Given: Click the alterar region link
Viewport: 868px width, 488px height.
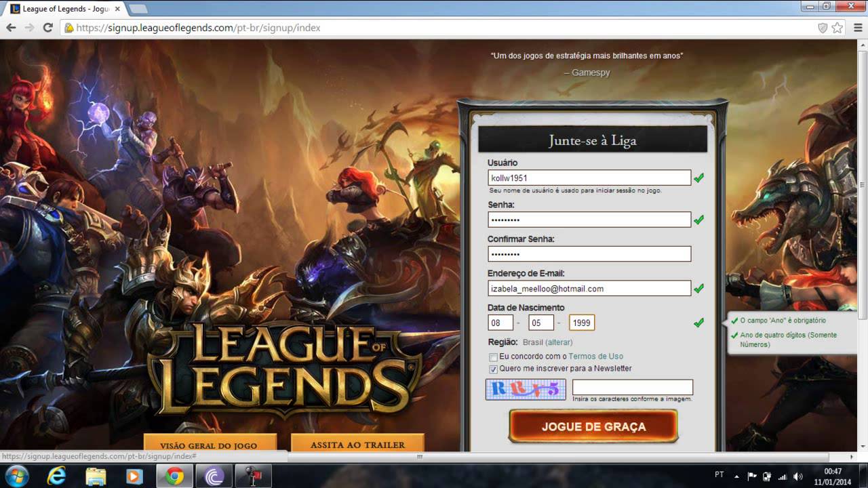Looking at the screenshot, I should (559, 342).
